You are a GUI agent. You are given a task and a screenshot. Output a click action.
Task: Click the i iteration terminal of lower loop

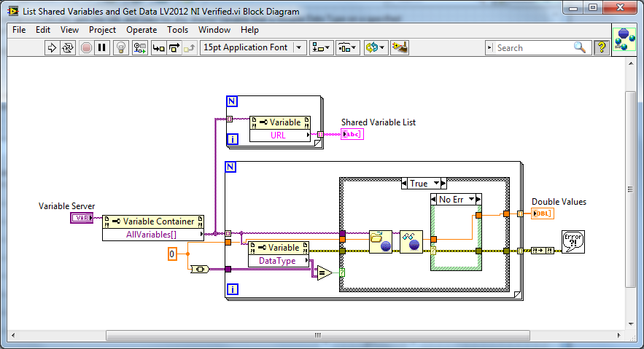(x=232, y=289)
